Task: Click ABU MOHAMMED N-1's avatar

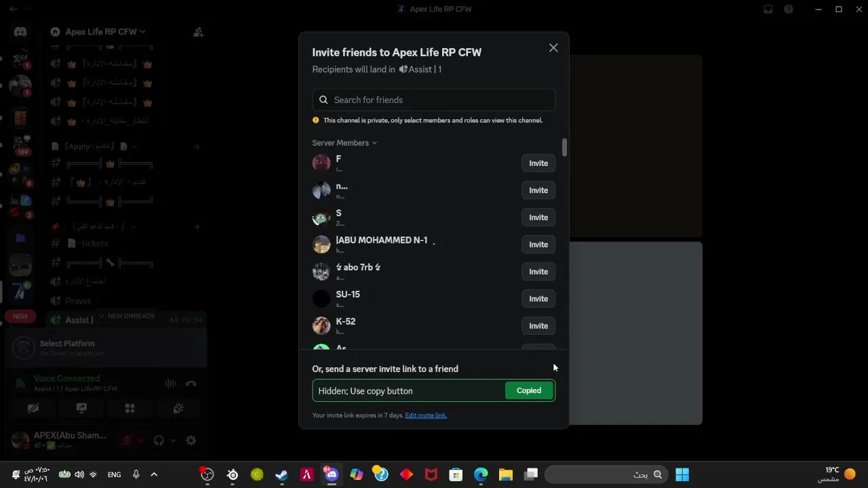Action: (321, 244)
